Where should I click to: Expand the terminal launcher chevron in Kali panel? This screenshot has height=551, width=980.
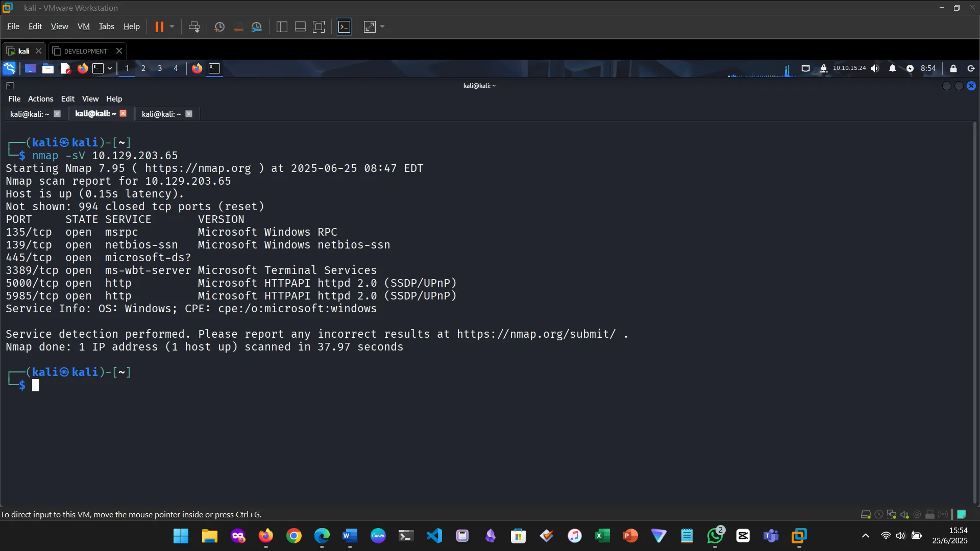pos(109,68)
